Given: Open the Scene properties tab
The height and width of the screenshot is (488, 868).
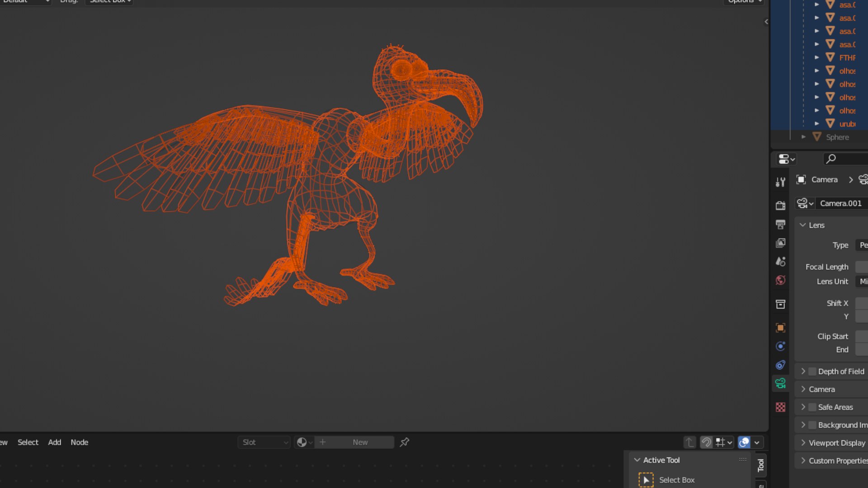Looking at the screenshot, I should 780,262.
